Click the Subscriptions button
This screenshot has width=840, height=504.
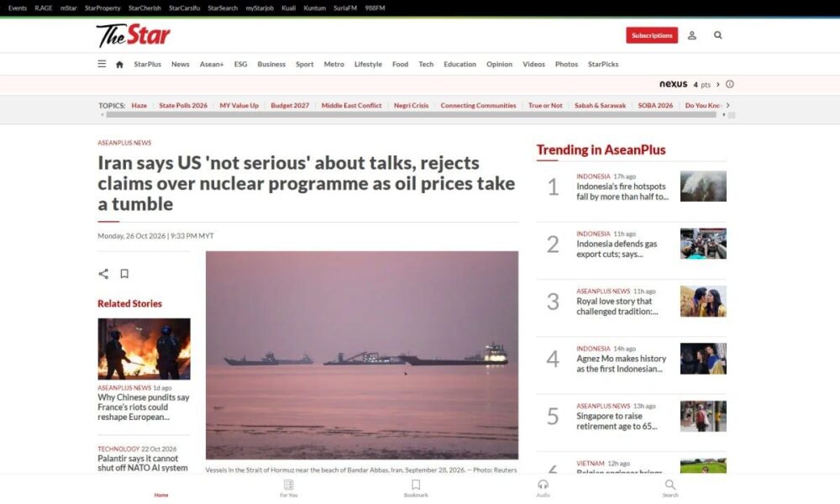pyautogui.click(x=652, y=35)
